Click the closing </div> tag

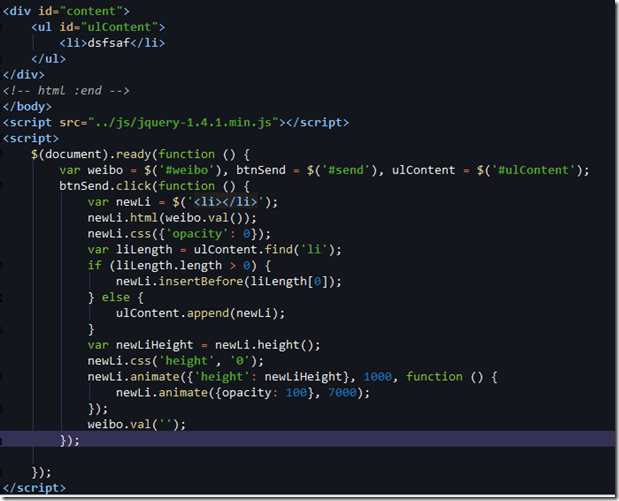[23, 75]
